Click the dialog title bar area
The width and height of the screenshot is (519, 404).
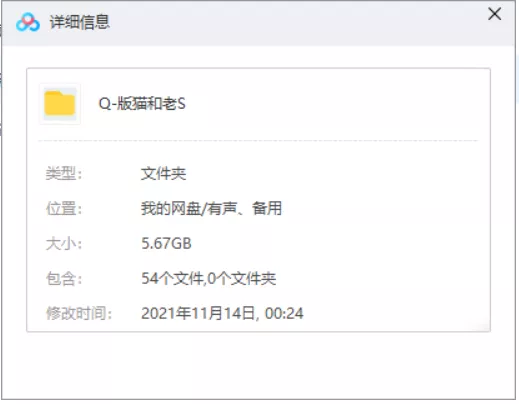[x=258, y=23]
